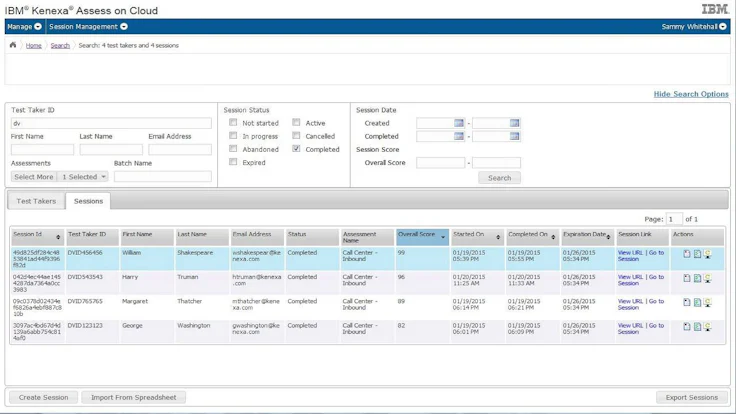This screenshot has width=736, height=414.
Task: Enable the Active status checkbox
Action: 296,123
